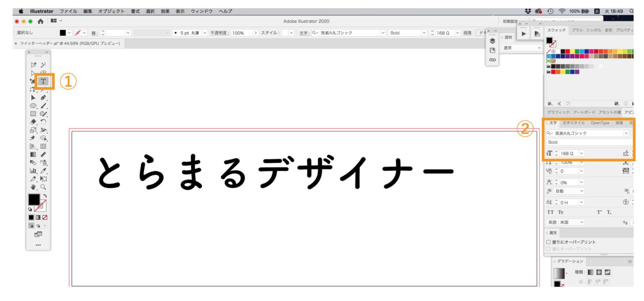This screenshot has width=644, height=301.
Task: Open the Layers panel icon
Action: pos(493,41)
